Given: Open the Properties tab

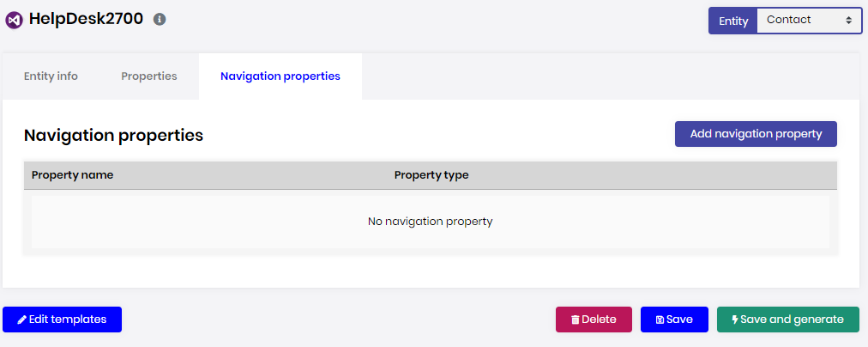Looking at the screenshot, I should (x=149, y=76).
